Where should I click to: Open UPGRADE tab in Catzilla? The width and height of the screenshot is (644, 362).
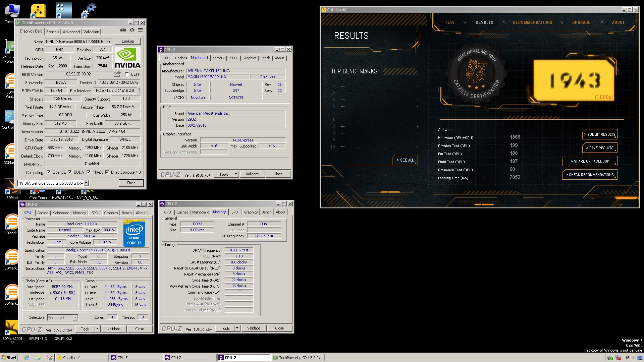[x=581, y=22]
